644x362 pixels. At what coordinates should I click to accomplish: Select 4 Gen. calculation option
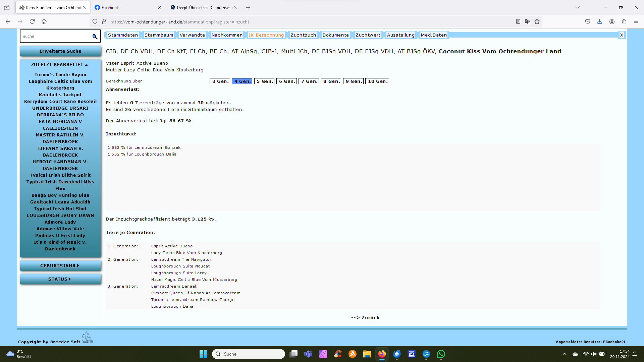pos(242,81)
